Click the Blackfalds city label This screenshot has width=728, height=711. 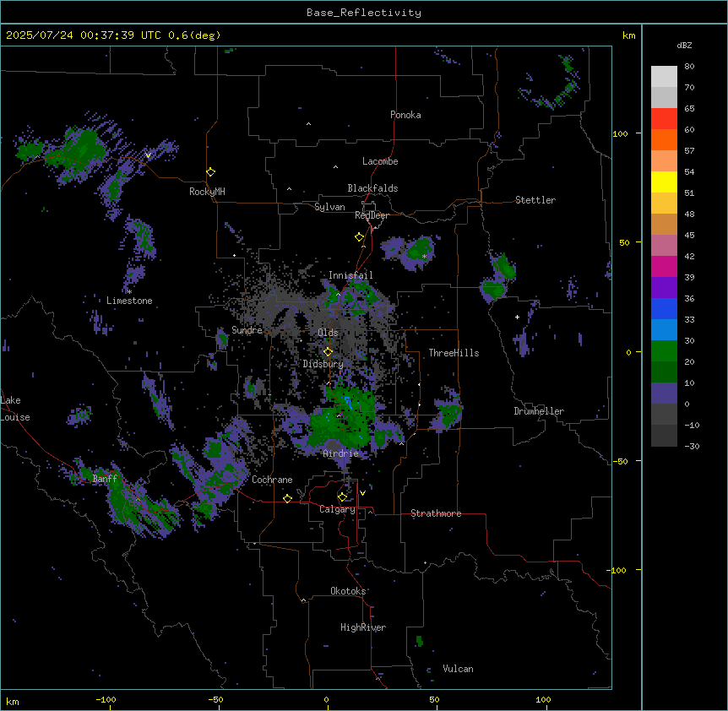[x=372, y=188]
